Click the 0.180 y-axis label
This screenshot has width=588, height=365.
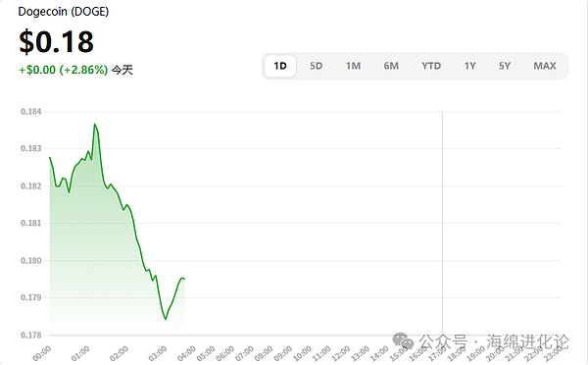(31, 260)
